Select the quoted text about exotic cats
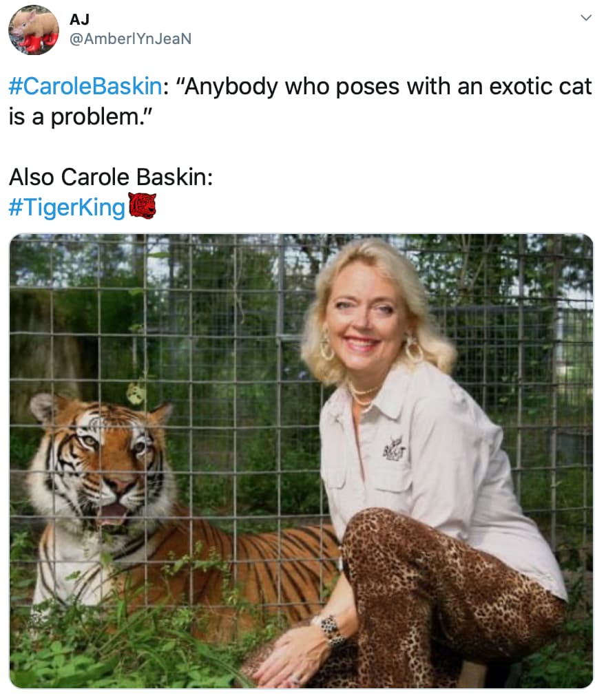 point(300,101)
